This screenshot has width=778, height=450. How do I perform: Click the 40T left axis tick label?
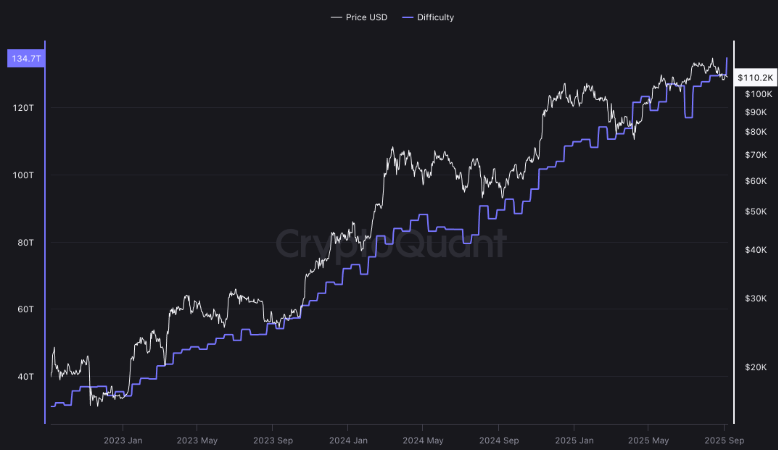[x=25, y=377]
